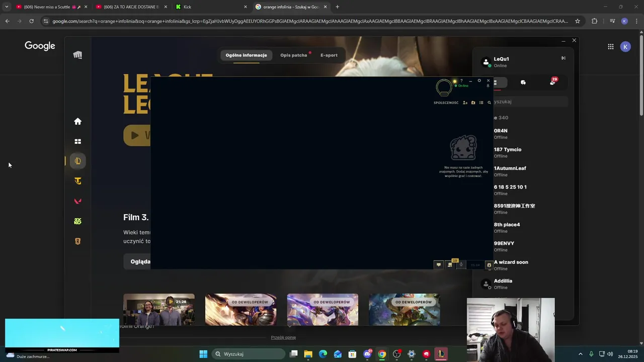Open Ogólne informacje tab
This screenshot has height=362, width=644.
[x=246, y=55]
